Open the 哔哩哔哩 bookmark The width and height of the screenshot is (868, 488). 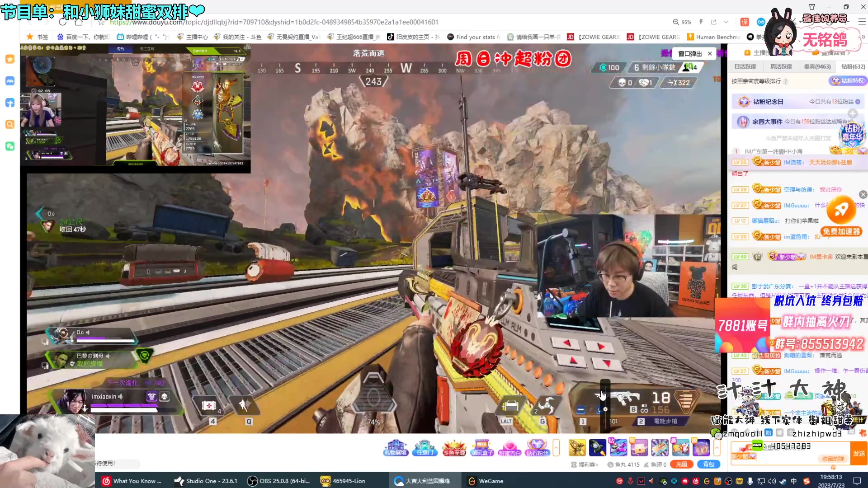pos(143,37)
